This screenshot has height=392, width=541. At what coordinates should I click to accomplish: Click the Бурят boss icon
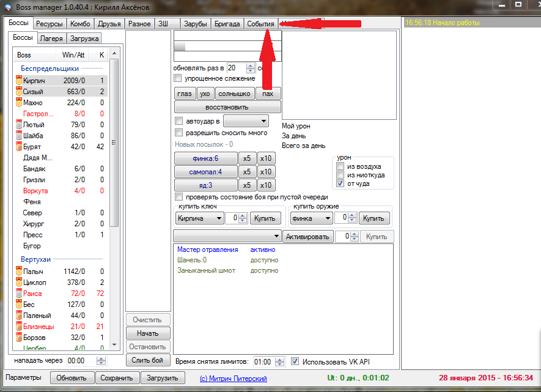click(18, 147)
